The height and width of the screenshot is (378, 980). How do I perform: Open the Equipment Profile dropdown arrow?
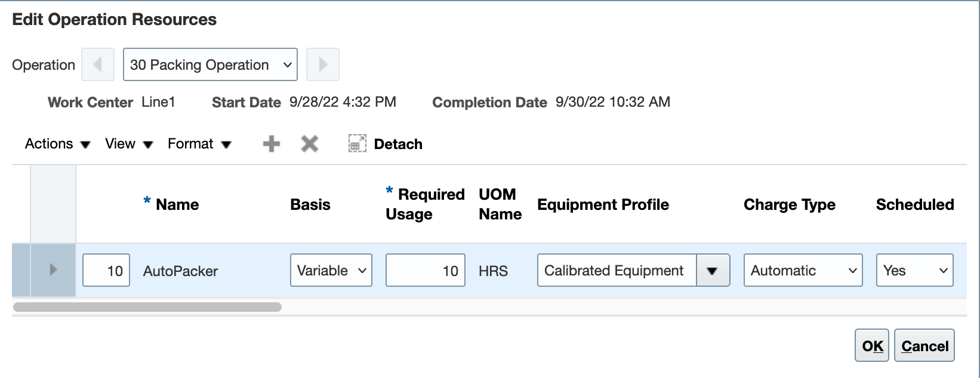pos(712,271)
